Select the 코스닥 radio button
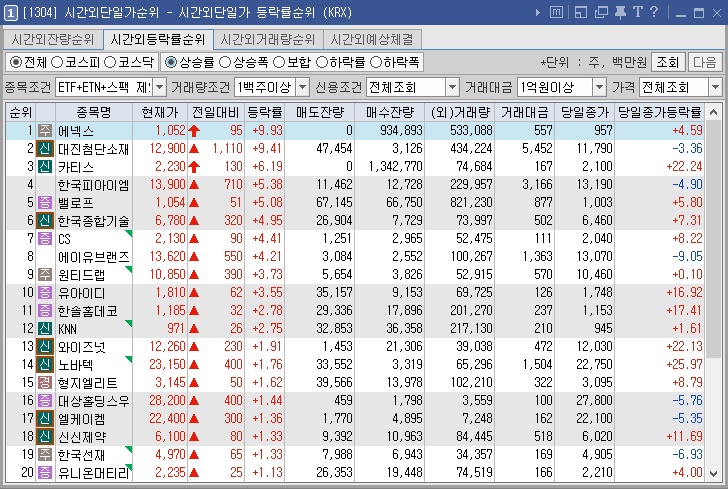This screenshot has width=728, height=489. [x=110, y=62]
